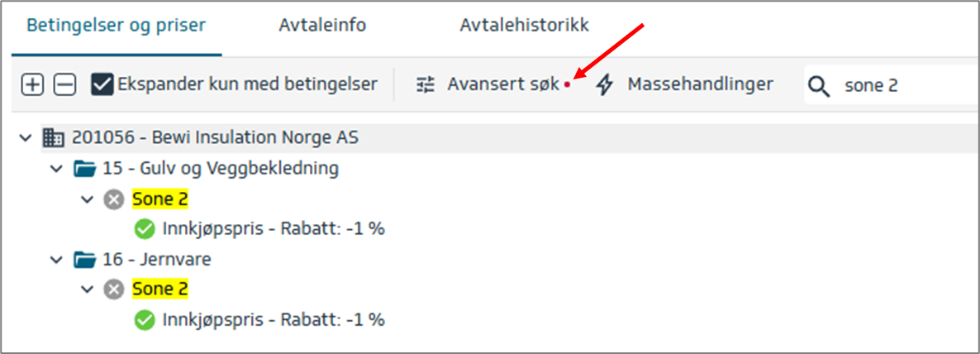This screenshot has width=980, height=354.
Task: Click the green checkmark under Gulv og Veggbekledning
Action: point(145,229)
